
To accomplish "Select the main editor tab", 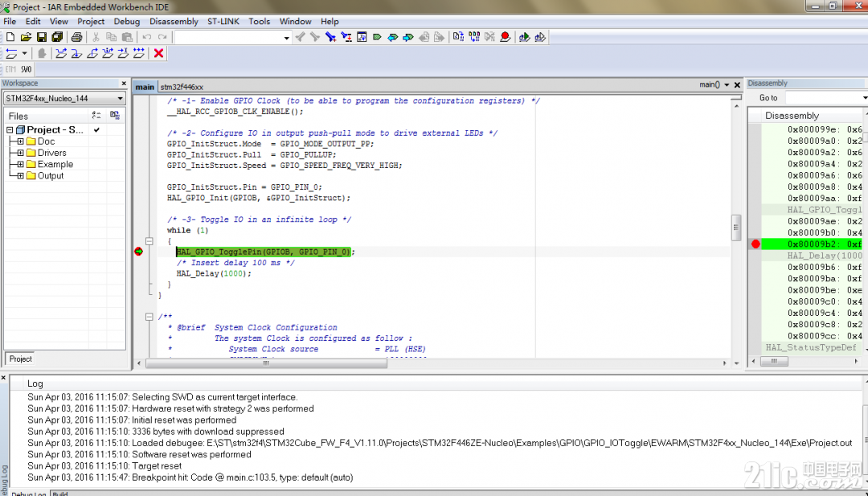I will (x=145, y=87).
